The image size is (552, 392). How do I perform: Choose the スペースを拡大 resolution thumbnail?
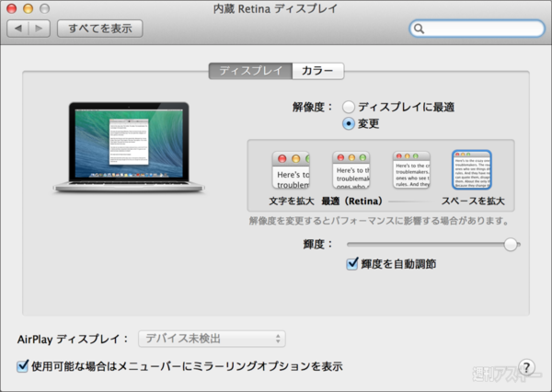click(472, 169)
